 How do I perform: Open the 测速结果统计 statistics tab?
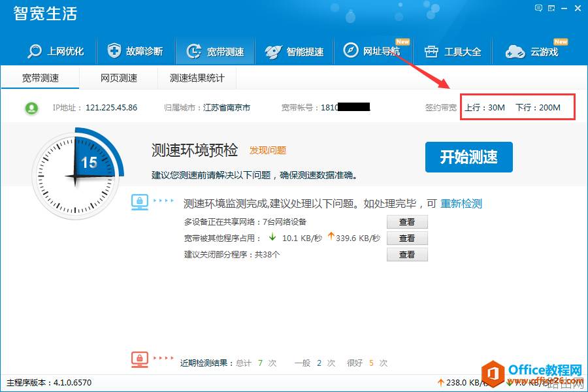point(197,77)
